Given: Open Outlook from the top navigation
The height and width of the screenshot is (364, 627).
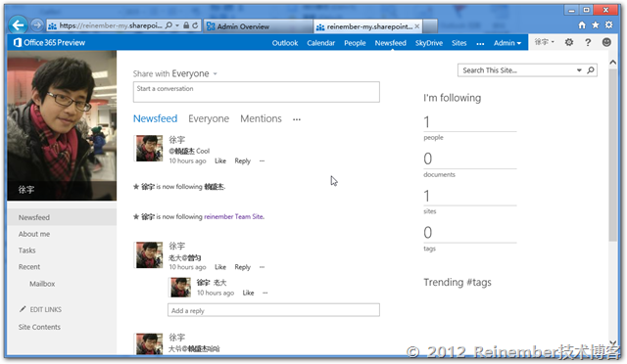Looking at the screenshot, I should 285,43.
